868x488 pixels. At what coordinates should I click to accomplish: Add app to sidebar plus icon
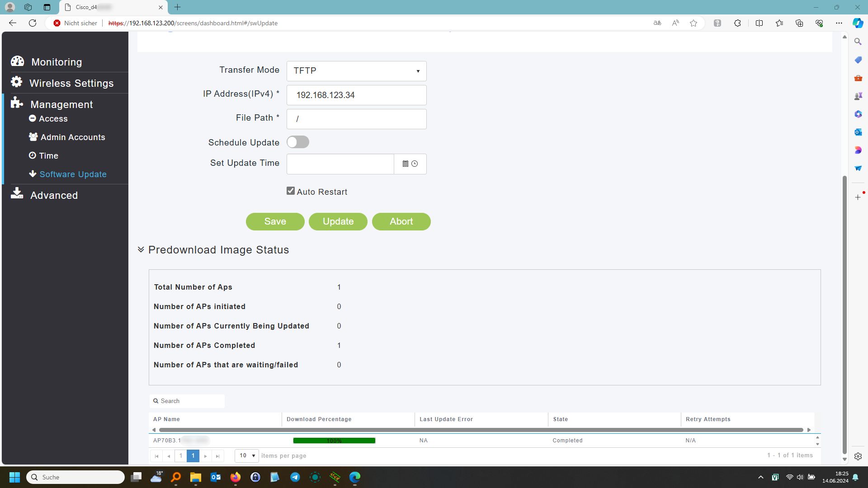858,197
